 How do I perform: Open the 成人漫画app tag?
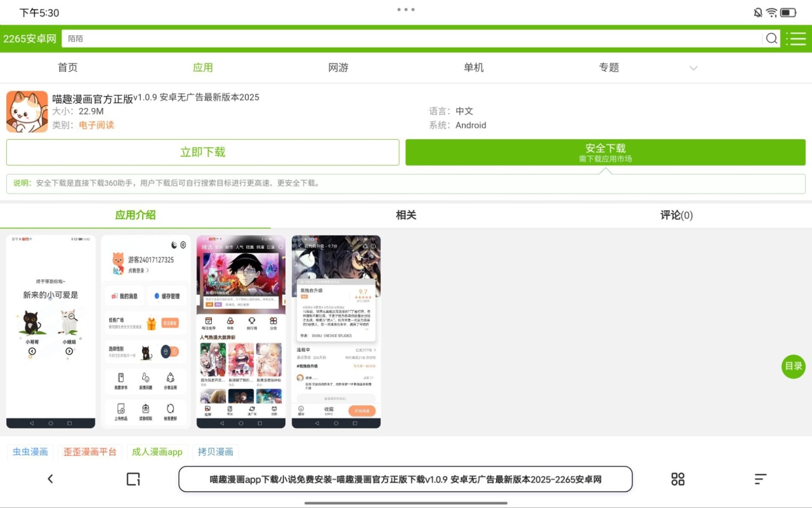[157, 452]
